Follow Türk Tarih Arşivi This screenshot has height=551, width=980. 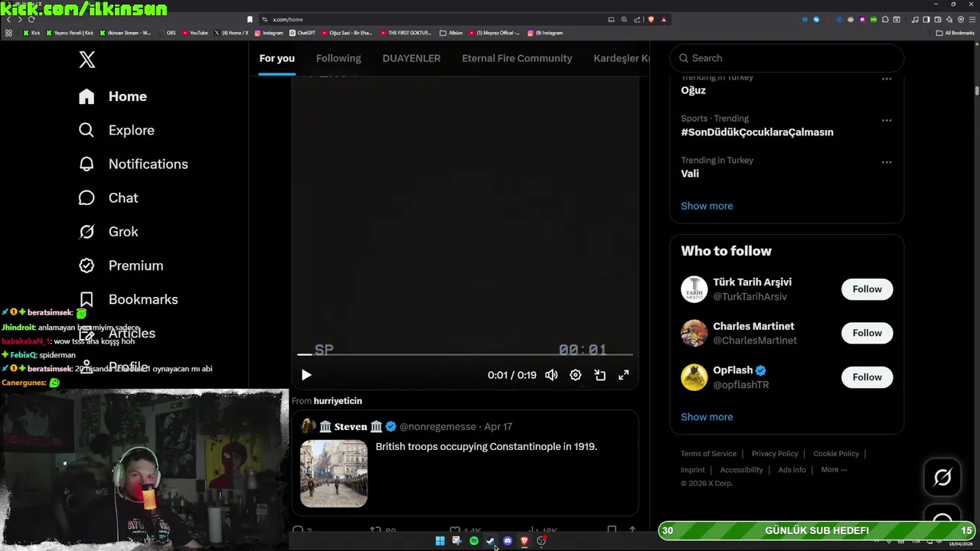point(867,289)
